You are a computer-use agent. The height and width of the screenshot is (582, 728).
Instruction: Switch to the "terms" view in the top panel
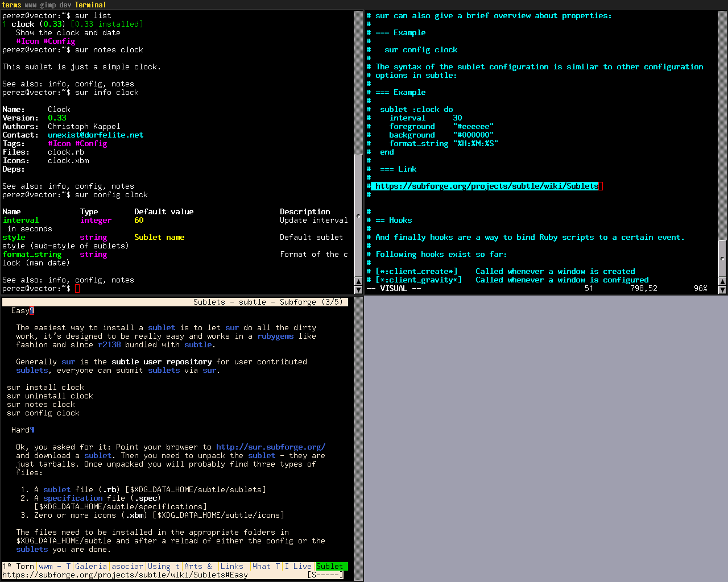tap(11, 5)
